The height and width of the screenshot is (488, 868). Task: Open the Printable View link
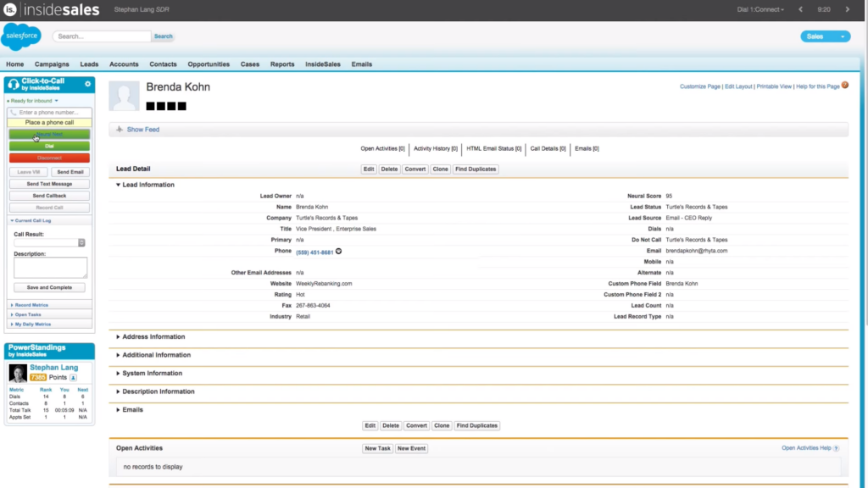coord(774,86)
